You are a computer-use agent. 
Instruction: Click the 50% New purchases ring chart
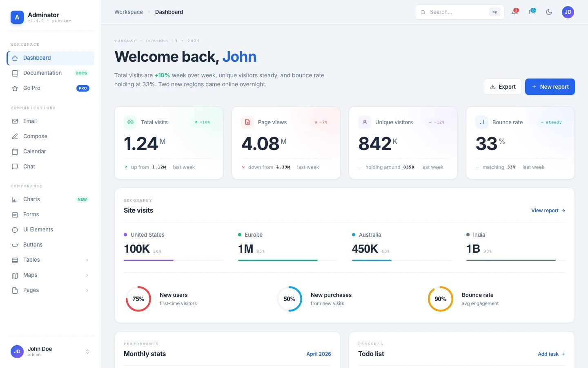pos(290,299)
